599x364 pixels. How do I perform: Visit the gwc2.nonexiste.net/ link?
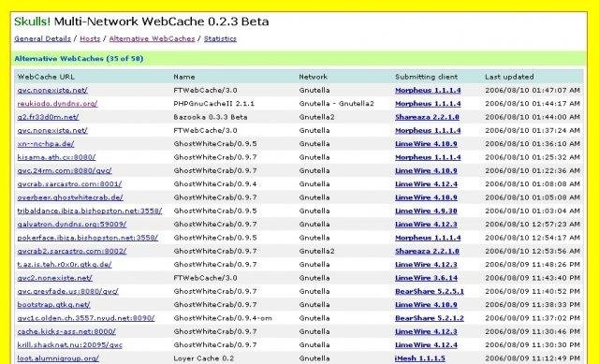click(x=54, y=278)
